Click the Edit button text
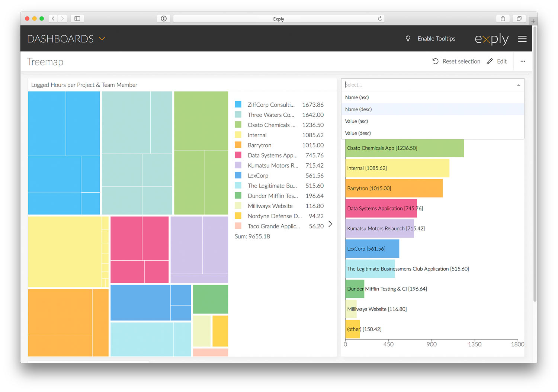558x392 pixels. coord(502,61)
